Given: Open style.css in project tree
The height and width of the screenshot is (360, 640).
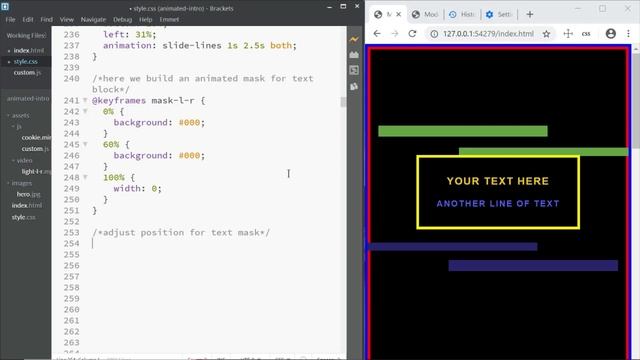Looking at the screenshot, I should pyautogui.click(x=23, y=217).
